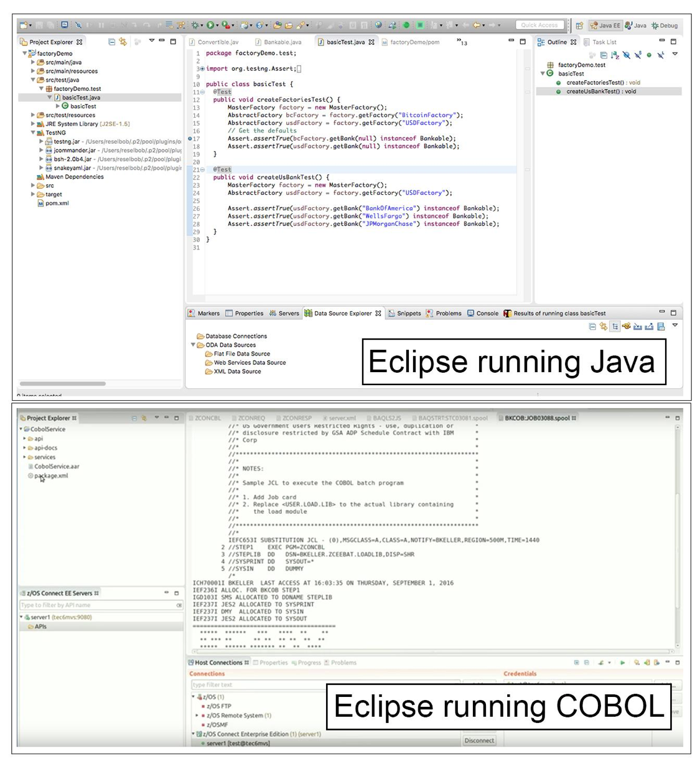Click Collapse All in the Outline toolbar

pyautogui.click(x=604, y=55)
